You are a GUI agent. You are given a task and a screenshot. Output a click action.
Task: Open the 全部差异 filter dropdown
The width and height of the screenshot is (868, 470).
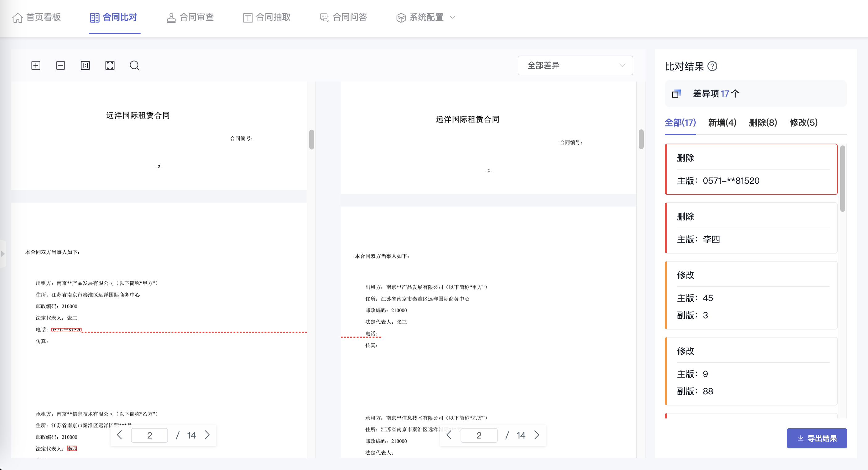(x=575, y=65)
